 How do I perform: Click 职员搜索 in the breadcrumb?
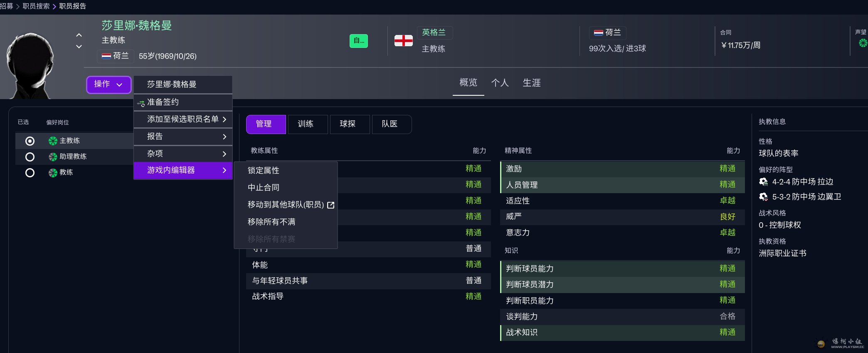click(x=36, y=6)
